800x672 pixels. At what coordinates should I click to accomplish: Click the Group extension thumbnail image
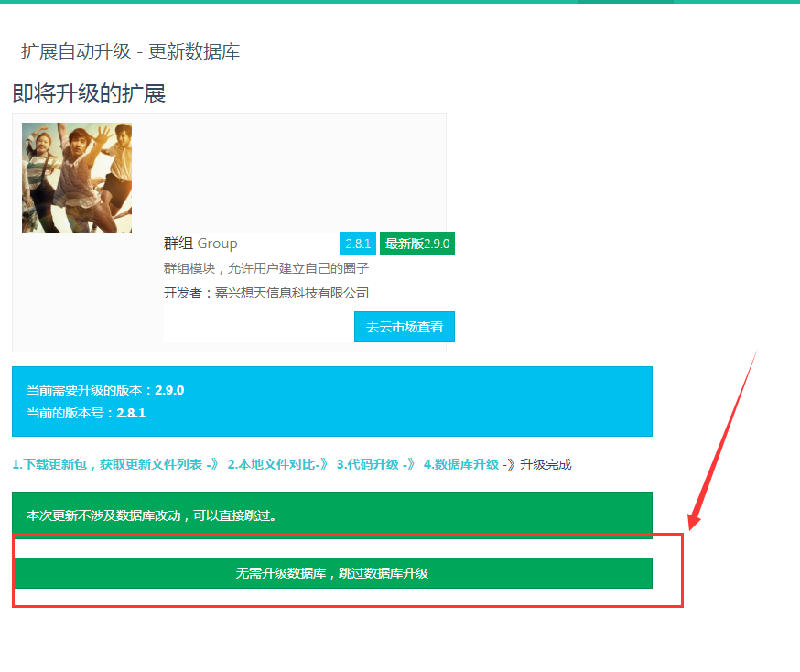click(x=77, y=178)
